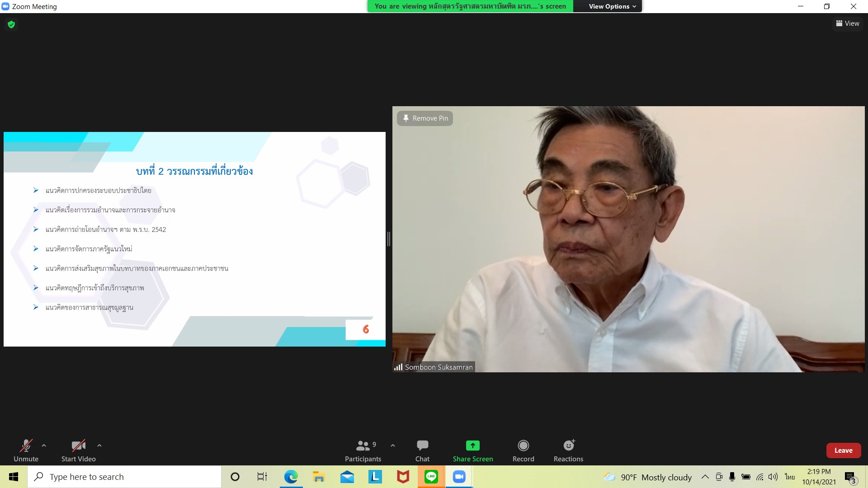Start Video camera toggle
This screenshot has width=868, height=488.
point(78,446)
